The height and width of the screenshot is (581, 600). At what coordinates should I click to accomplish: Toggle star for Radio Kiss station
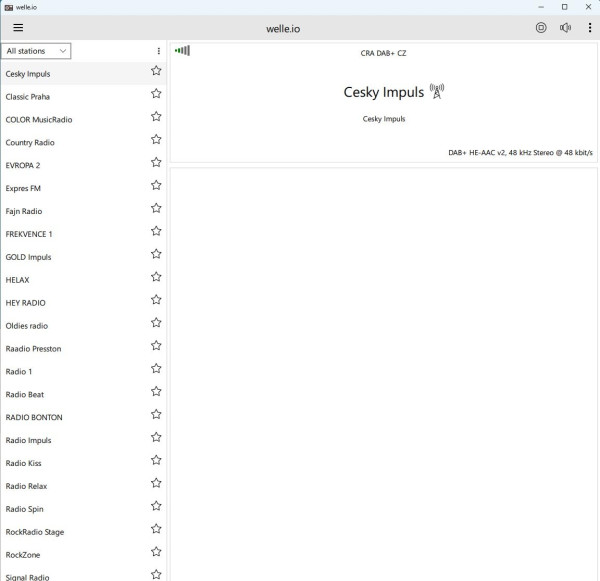(156, 460)
